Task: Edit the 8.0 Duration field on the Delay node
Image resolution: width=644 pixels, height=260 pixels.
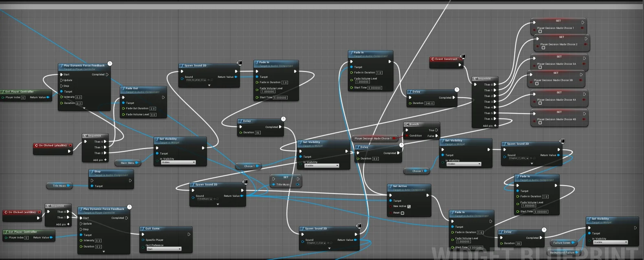Action: point(376,159)
